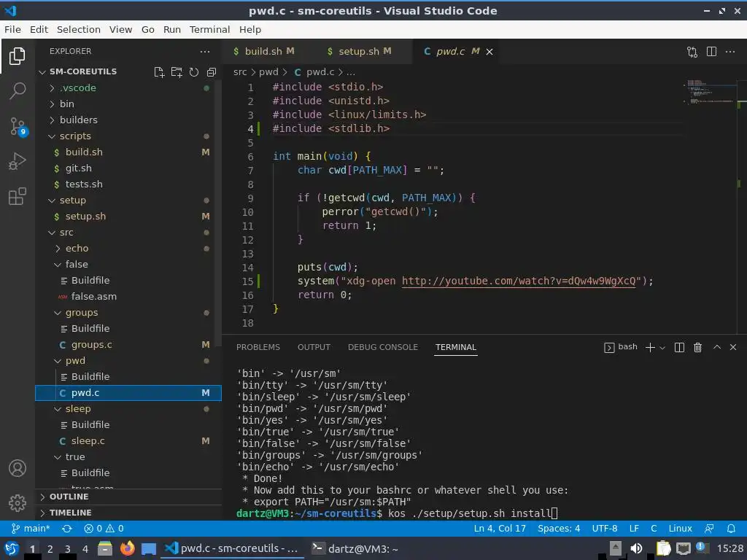This screenshot has height=560, width=747.
Task: Change indentation via Spaces: 4
Action: point(559,528)
